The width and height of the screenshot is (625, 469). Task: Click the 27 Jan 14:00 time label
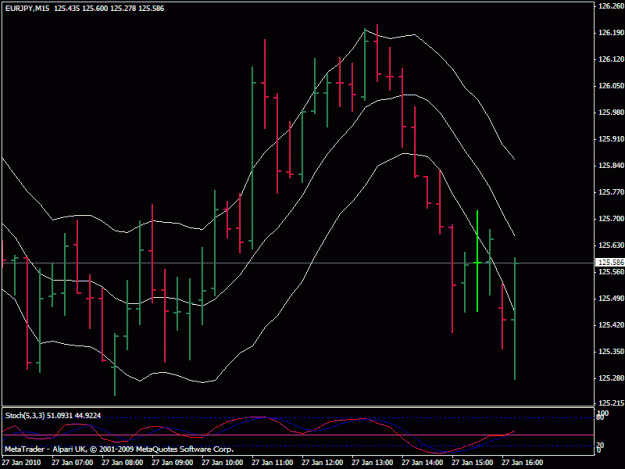point(423,463)
